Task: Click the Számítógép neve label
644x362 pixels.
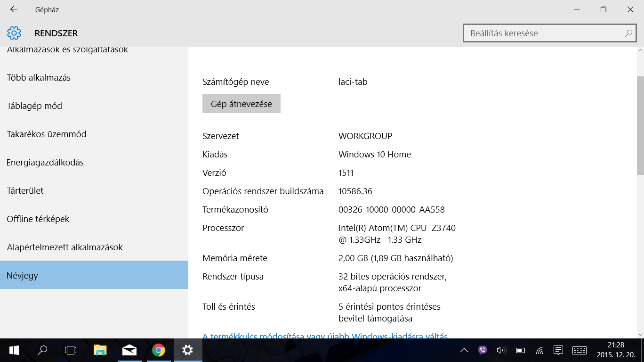Action: (x=236, y=82)
